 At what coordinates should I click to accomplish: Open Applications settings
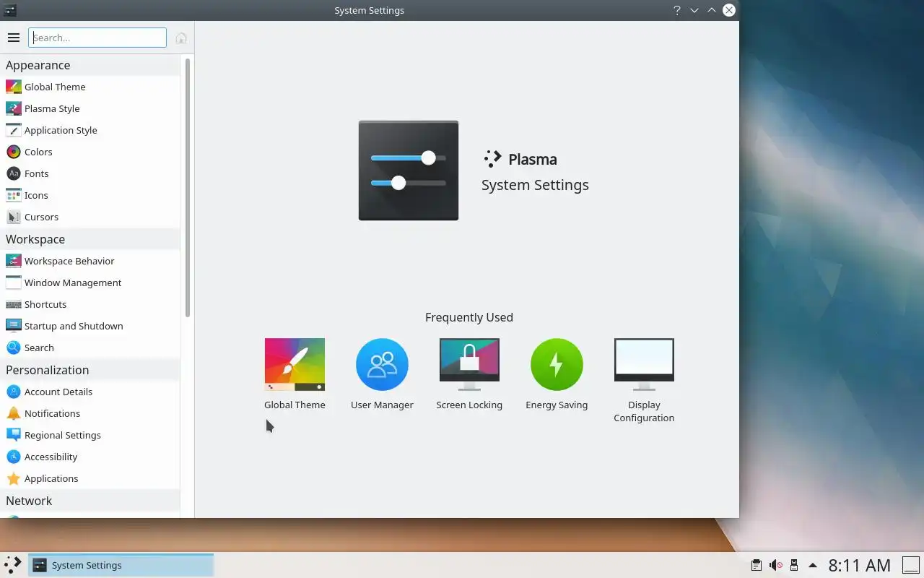(90, 478)
